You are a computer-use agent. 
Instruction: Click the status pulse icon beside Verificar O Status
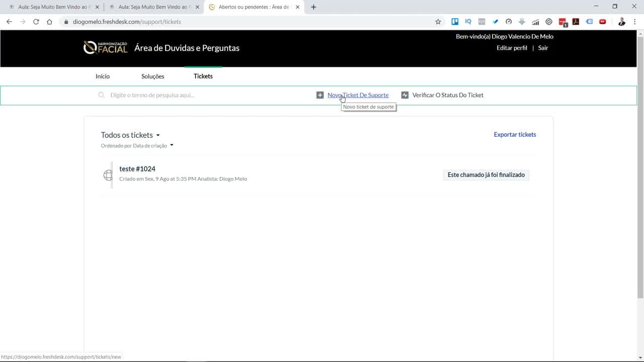click(405, 95)
